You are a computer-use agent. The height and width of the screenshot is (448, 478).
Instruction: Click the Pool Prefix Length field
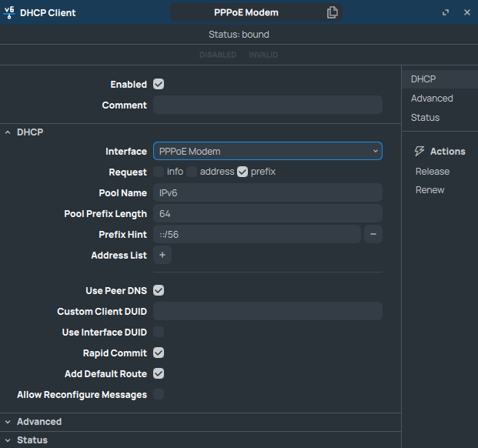pyautogui.click(x=268, y=213)
